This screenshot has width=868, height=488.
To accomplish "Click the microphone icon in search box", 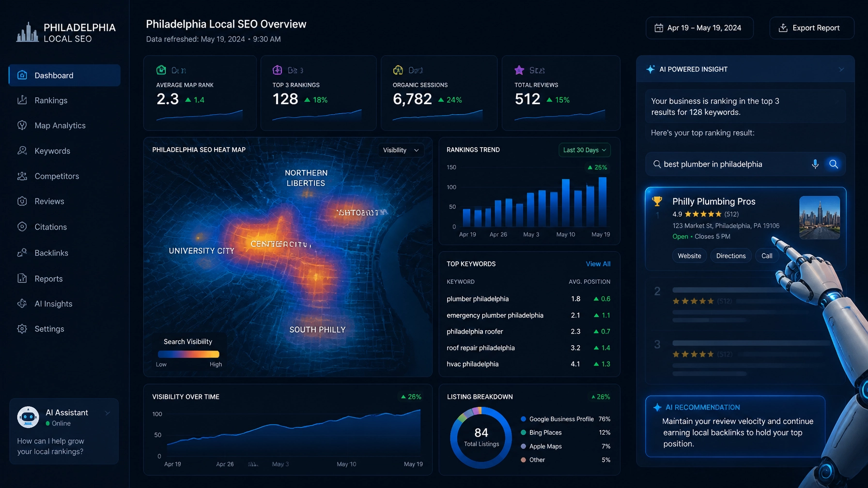I will click(x=815, y=164).
